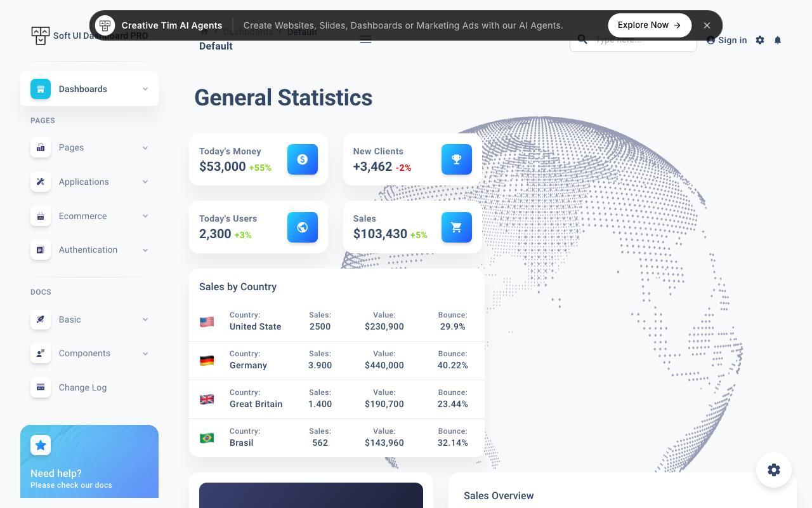The image size is (812, 508).
Task: Click the Pages sidebar icon
Action: 41,147
